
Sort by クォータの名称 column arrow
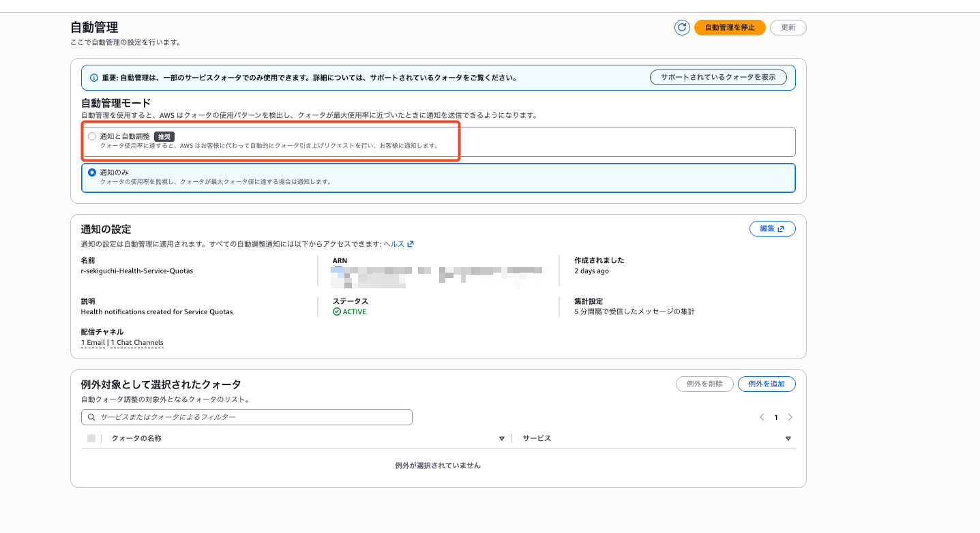pos(502,439)
